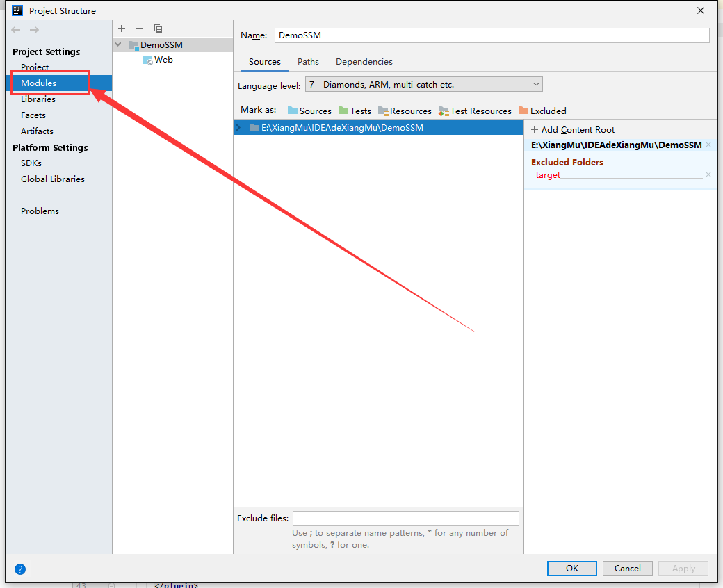Switch to the Sources tab
Image resolution: width=723 pixels, height=588 pixels.
pos(265,62)
